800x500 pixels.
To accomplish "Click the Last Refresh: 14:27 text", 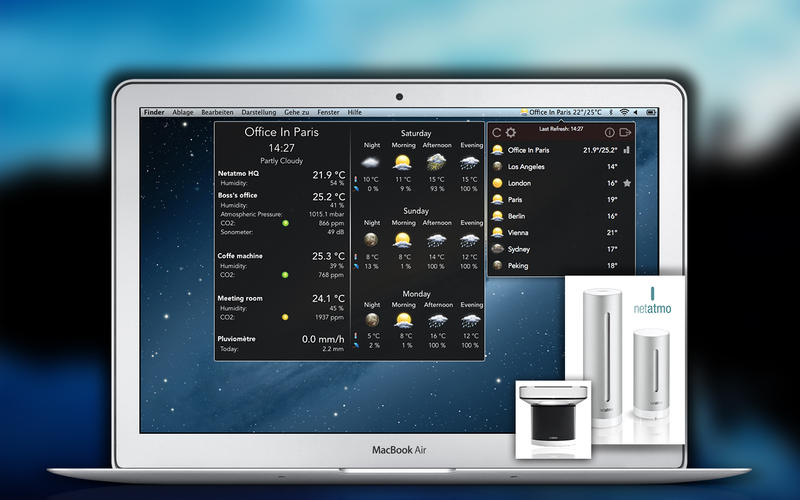I will 561,129.
